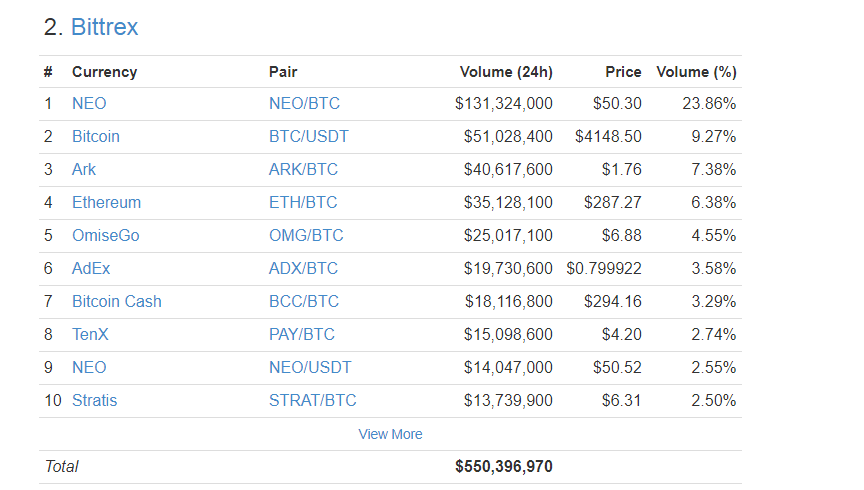Click the Stratis currency link
The image size is (864, 490).
tap(94, 400)
